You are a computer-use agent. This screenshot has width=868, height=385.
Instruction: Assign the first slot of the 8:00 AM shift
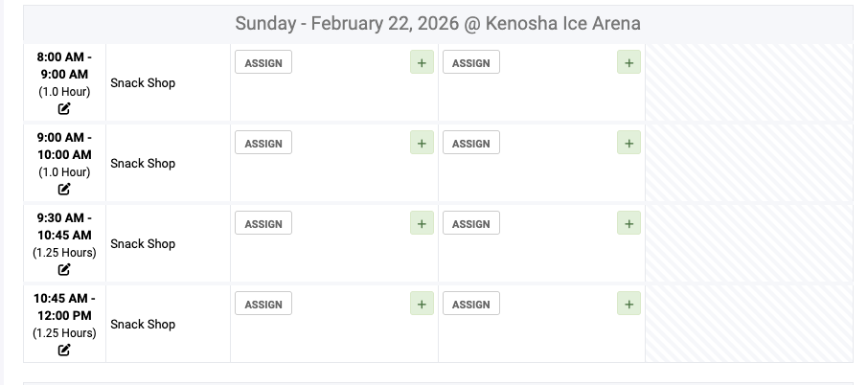tap(263, 63)
